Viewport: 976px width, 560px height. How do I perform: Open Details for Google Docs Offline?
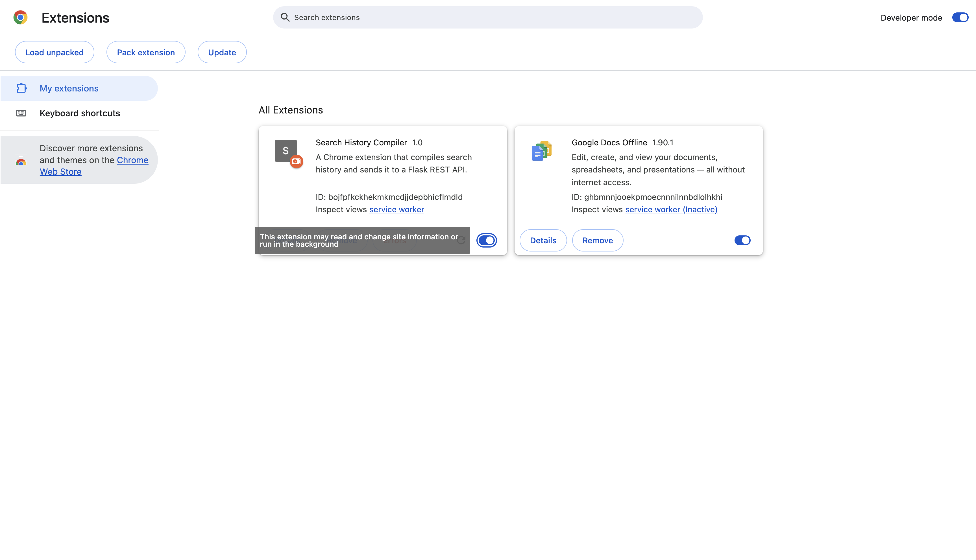(543, 240)
